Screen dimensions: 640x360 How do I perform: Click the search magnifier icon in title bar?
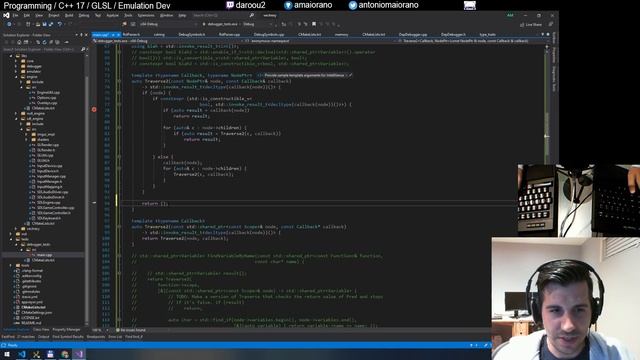[251, 16]
